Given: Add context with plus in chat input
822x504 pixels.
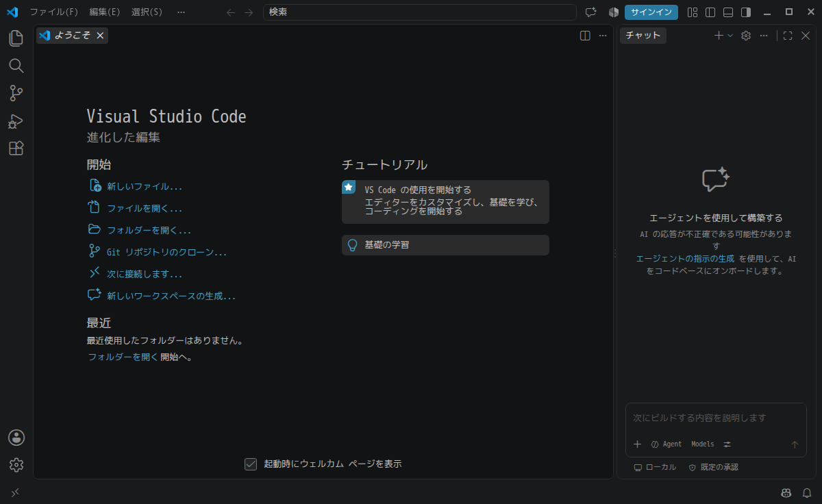Looking at the screenshot, I should 637,444.
